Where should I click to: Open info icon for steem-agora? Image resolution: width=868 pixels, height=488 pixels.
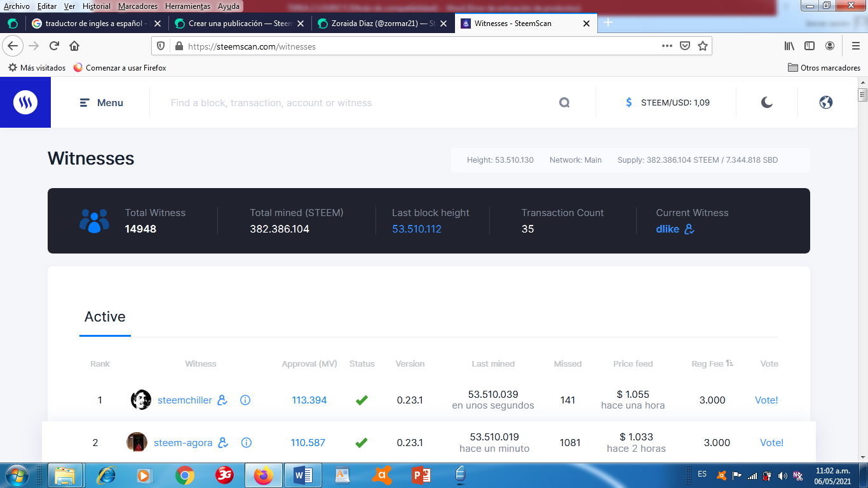coord(247,443)
